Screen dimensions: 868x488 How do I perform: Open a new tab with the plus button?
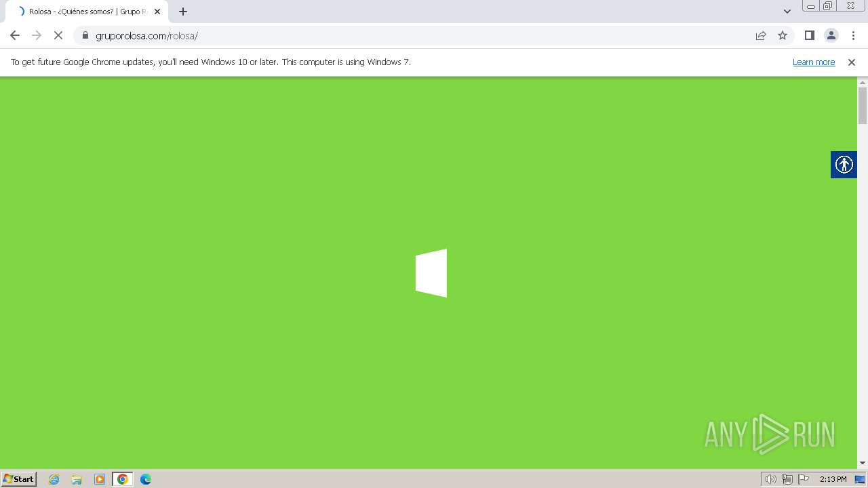(183, 12)
